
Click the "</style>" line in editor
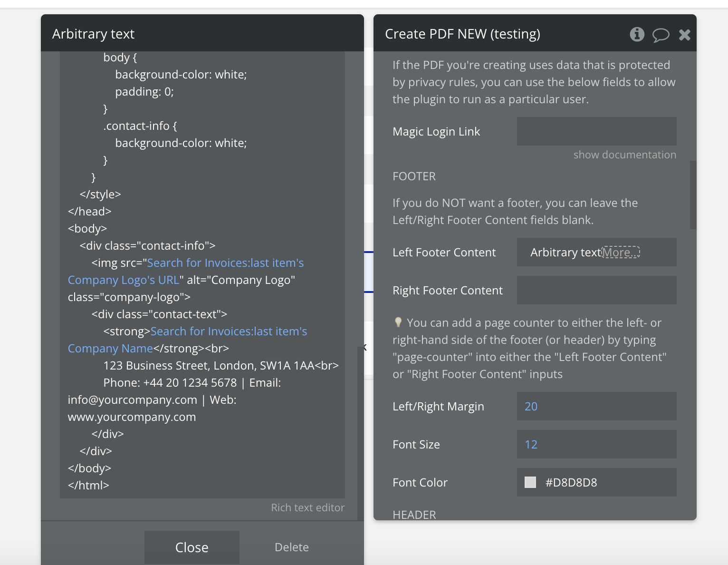tap(100, 194)
